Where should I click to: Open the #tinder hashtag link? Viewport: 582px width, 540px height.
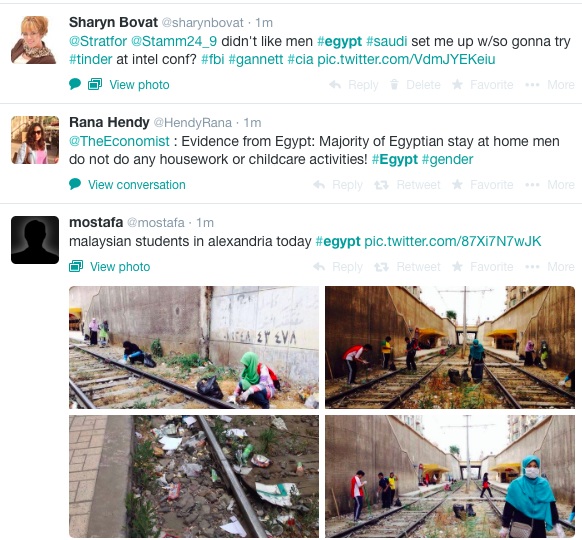(x=91, y=59)
